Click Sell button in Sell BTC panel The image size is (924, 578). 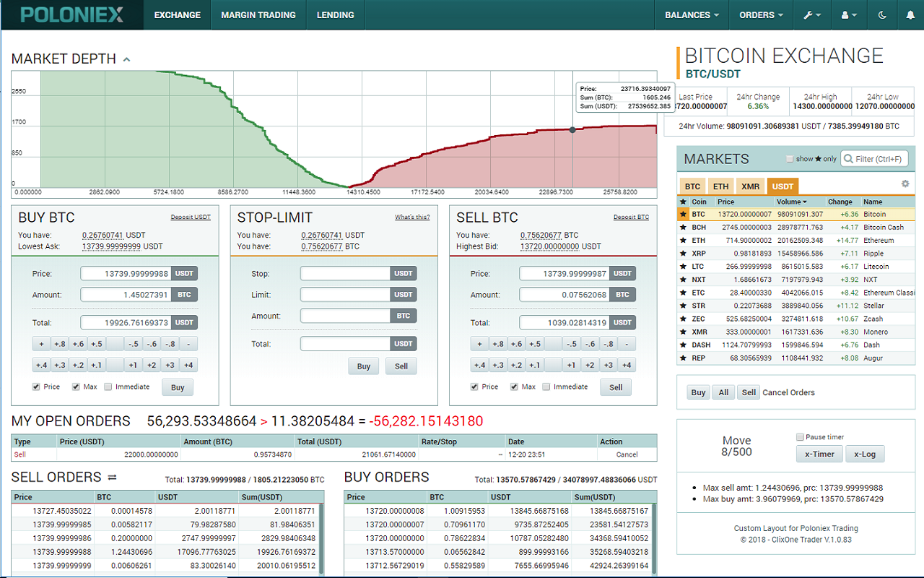coord(616,387)
